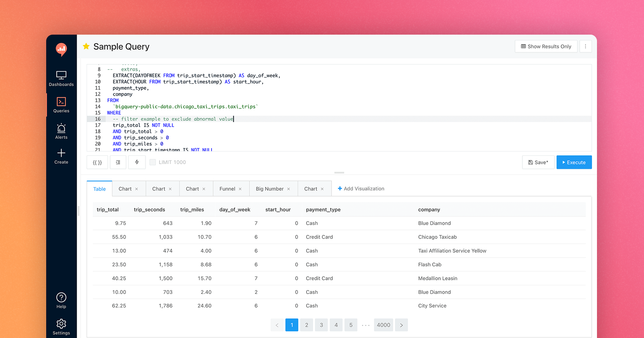
Task: Toggle Show Results Only view
Action: [546, 46]
